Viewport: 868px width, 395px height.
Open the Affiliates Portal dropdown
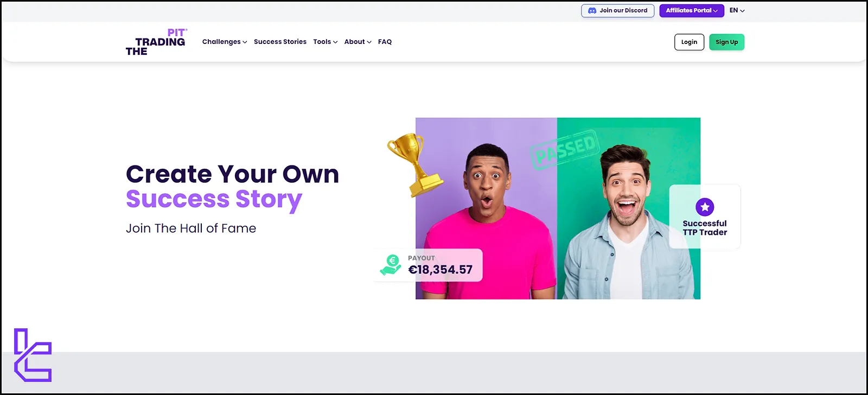(692, 10)
